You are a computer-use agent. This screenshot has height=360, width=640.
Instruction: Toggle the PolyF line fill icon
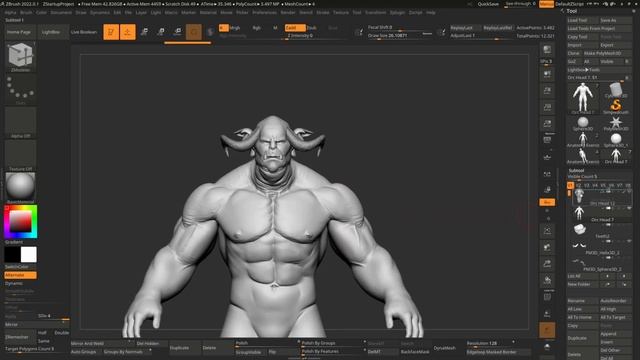tap(547, 297)
